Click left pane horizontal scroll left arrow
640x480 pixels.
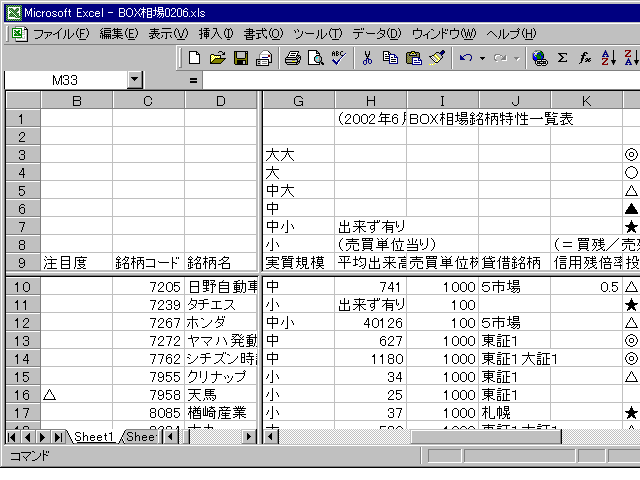[170, 437]
